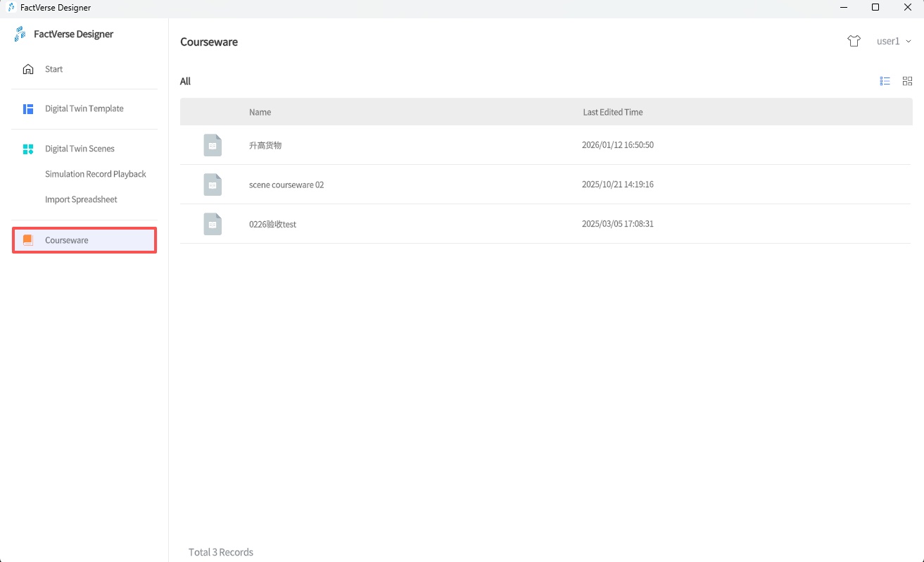This screenshot has height=562, width=924.
Task: Click the Digital Twin Scenes icon
Action: [x=28, y=149]
